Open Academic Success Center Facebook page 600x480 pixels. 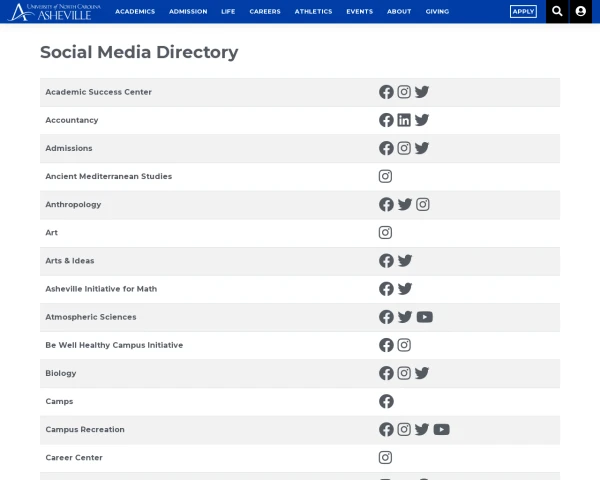click(x=386, y=92)
